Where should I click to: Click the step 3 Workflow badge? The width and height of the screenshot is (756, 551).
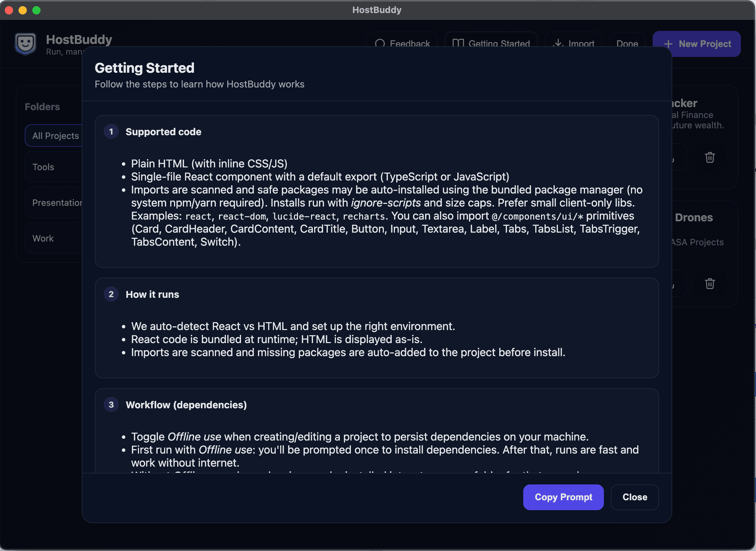point(111,405)
